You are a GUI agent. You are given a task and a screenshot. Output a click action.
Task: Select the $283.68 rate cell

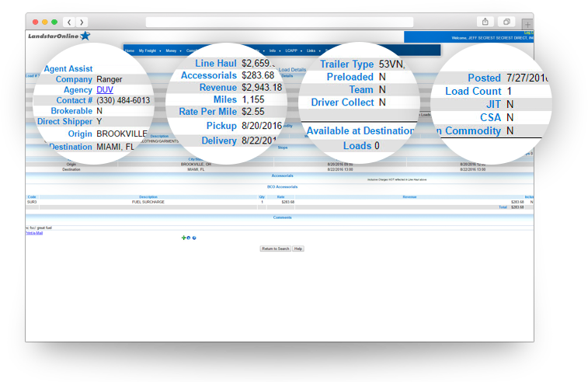(x=288, y=202)
